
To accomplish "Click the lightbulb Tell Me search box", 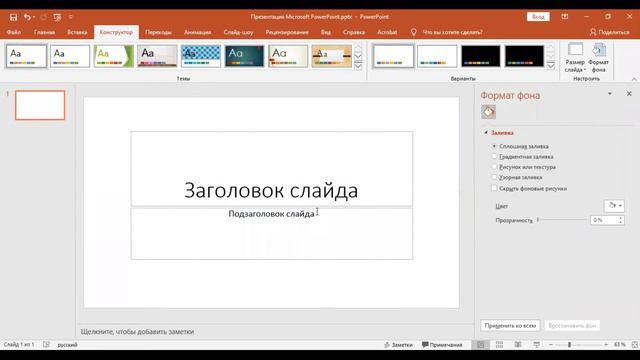I will [x=447, y=32].
